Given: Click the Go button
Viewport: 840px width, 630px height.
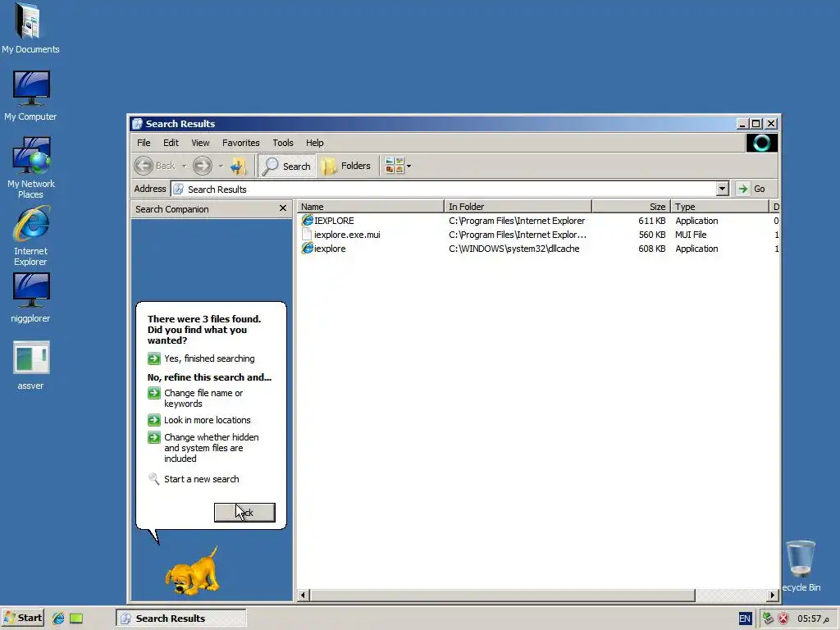Looking at the screenshot, I should click(x=752, y=189).
